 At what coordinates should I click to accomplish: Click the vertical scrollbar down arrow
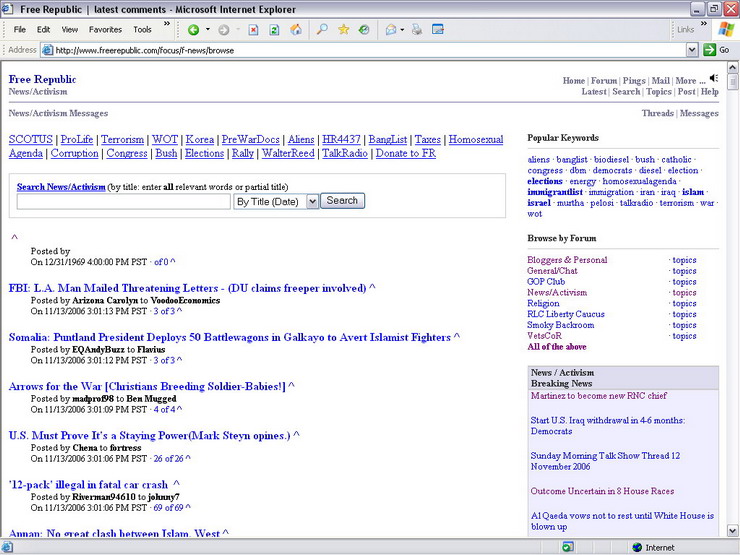point(732,530)
